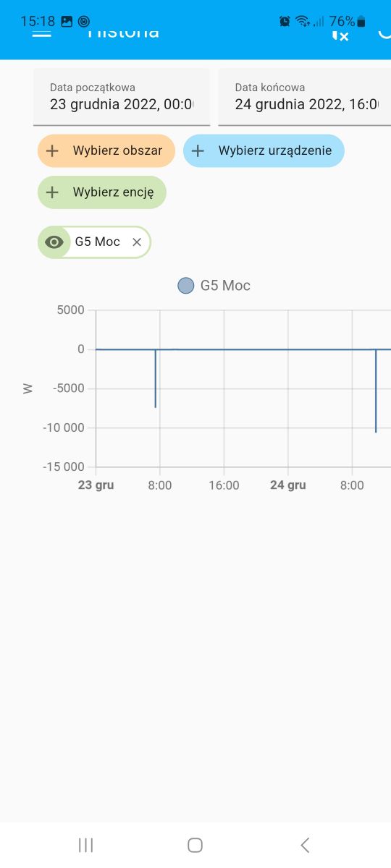This screenshot has width=391, height=868.
Task: Remove the G5 Moc entity chip
Action: (137, 242)
